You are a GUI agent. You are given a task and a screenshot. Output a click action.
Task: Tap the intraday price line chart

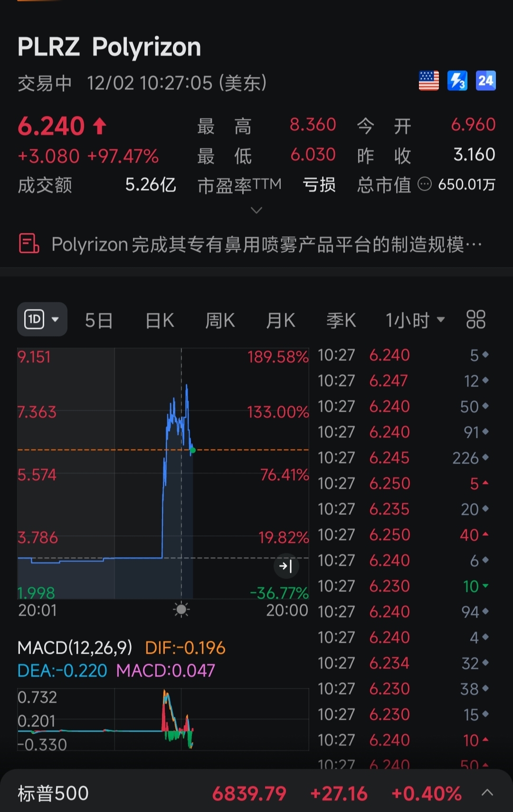coord(163,473)
